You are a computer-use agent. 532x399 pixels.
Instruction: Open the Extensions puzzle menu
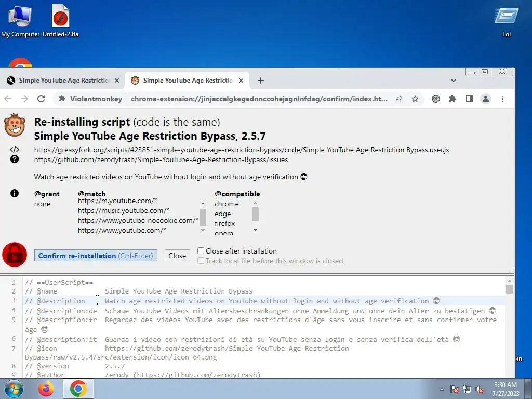pyautogui.click(x=453, y=99)
